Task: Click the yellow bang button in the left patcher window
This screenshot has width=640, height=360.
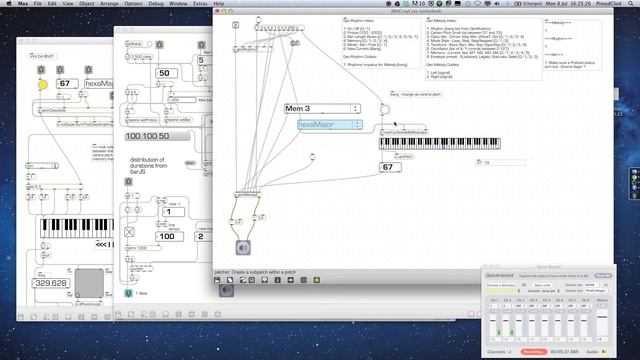Action: pos(42,84)
